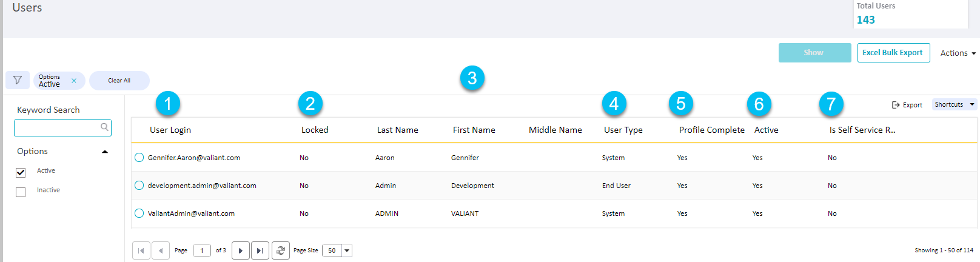Viewport: 980px width, 262px height.
Task: Open the Shortcuts dropdown
Action: (x=955, y=104)
